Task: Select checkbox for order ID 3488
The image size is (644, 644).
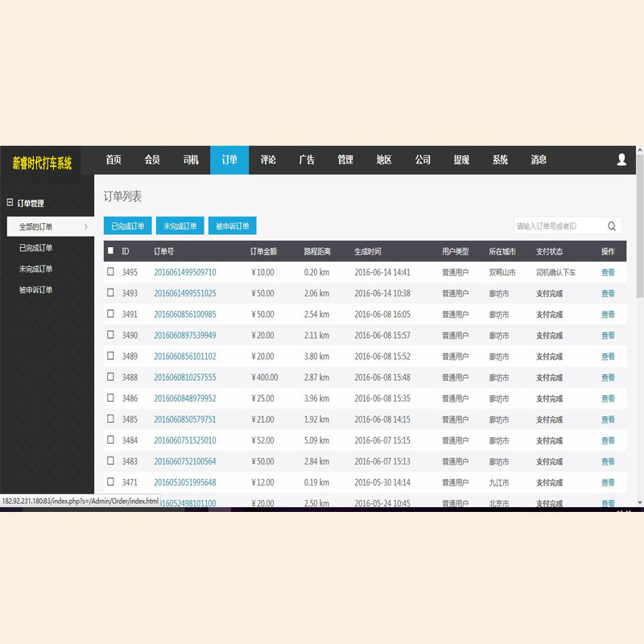Action: 110,377
